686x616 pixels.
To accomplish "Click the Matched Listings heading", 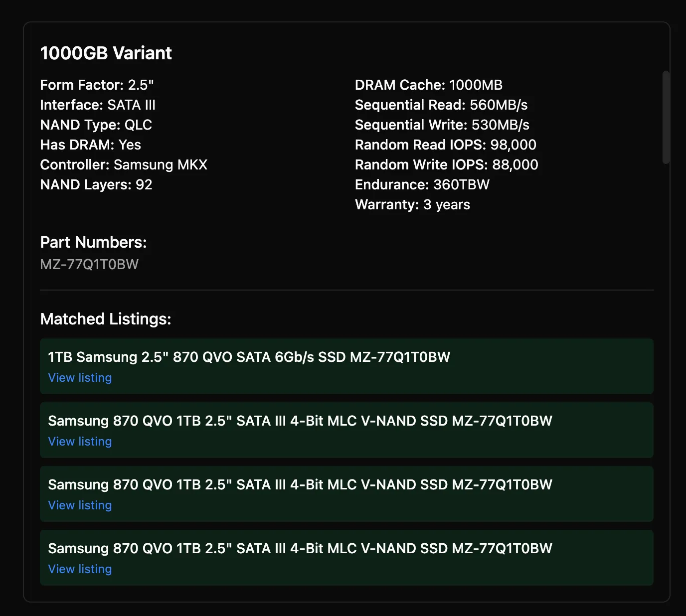I will point(105,319).
